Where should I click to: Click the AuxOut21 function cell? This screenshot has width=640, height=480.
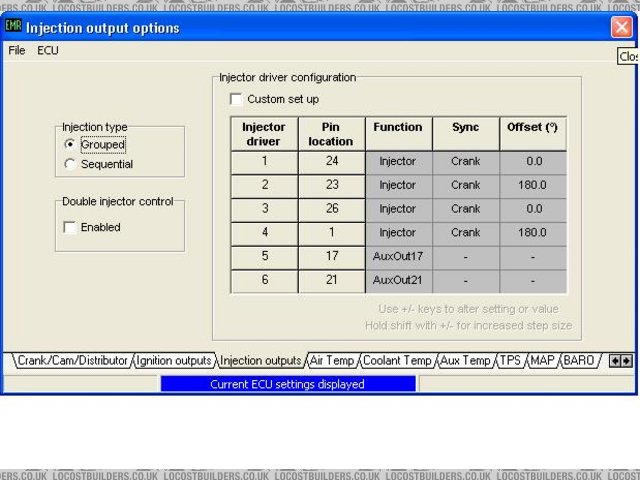[x=399, y=281]
